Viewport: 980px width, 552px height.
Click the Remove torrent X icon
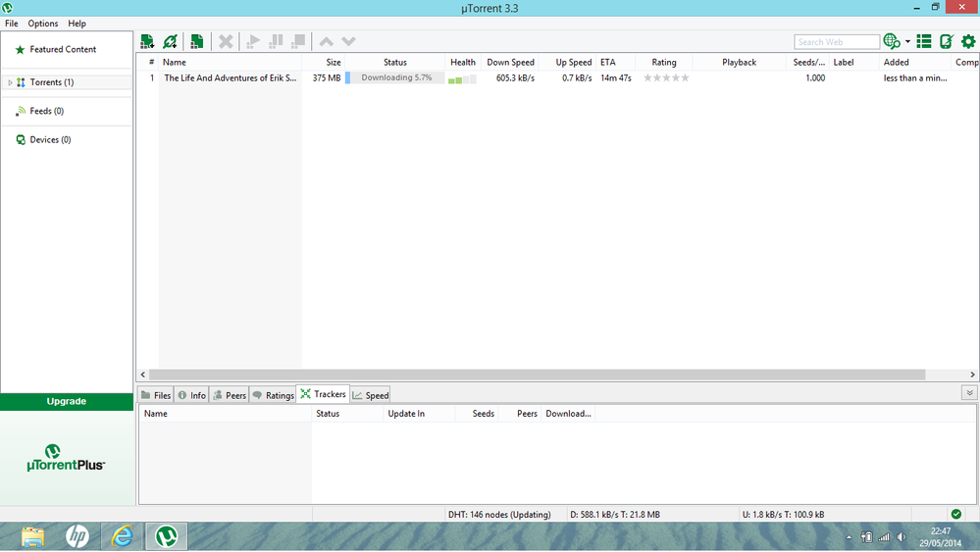coord(226,42)
